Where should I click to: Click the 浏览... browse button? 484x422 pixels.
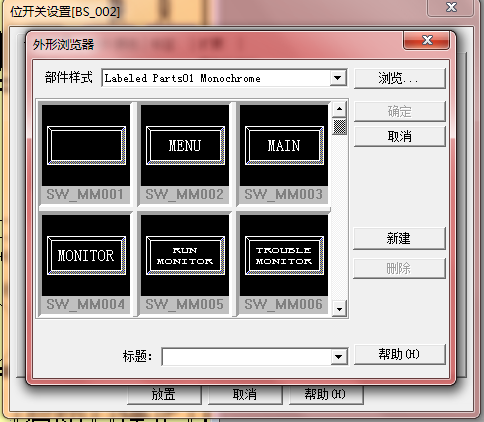[x=399, y=79]
